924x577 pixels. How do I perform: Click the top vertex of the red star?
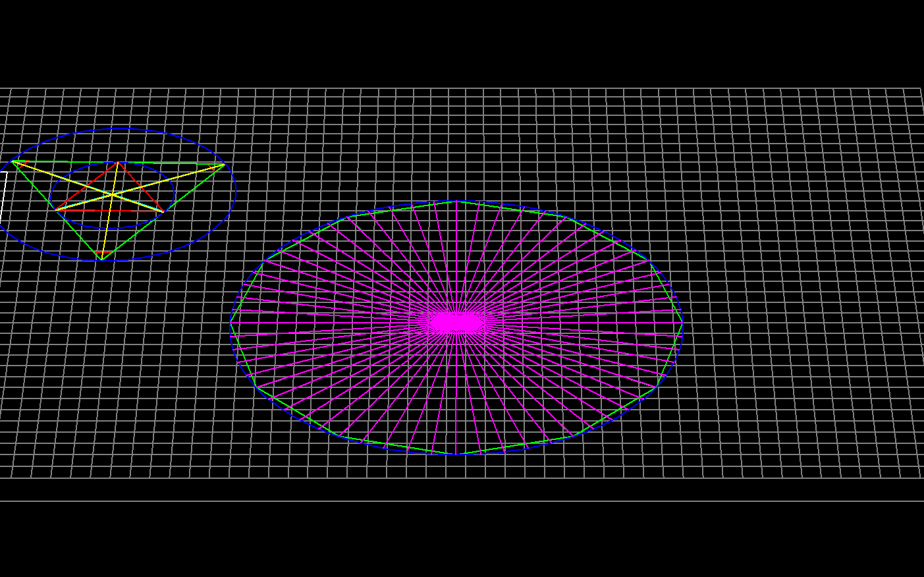(118, 161)
